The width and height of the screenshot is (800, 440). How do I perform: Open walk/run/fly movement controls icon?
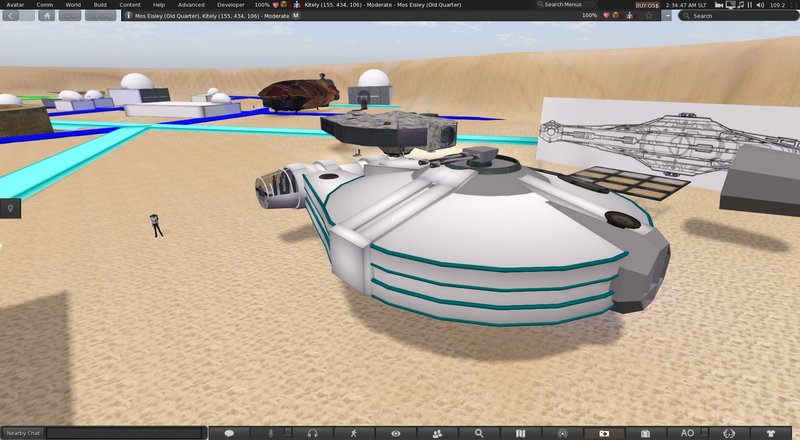pos(354,433)
